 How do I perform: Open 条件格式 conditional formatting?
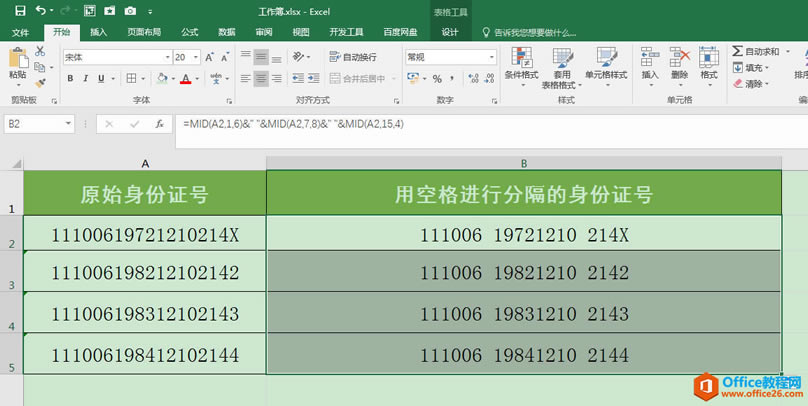521,65
